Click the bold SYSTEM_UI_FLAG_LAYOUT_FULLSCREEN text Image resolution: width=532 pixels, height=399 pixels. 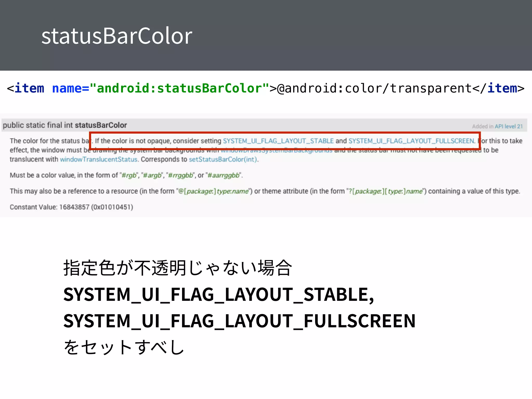pos(240,321)
